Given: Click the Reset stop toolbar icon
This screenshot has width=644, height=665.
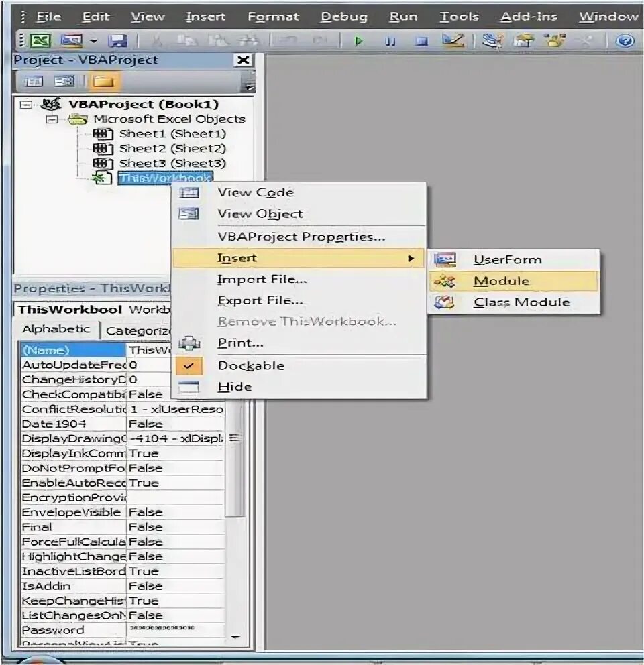Looking at the screenshot, I should pyautogui.click(x=421, y=41).
